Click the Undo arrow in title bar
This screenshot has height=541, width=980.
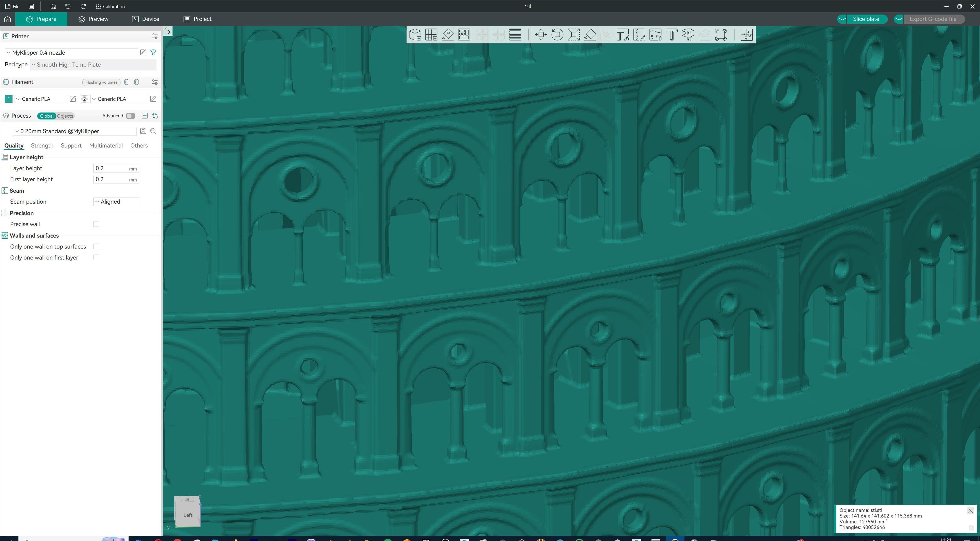[x=68, y=6]
